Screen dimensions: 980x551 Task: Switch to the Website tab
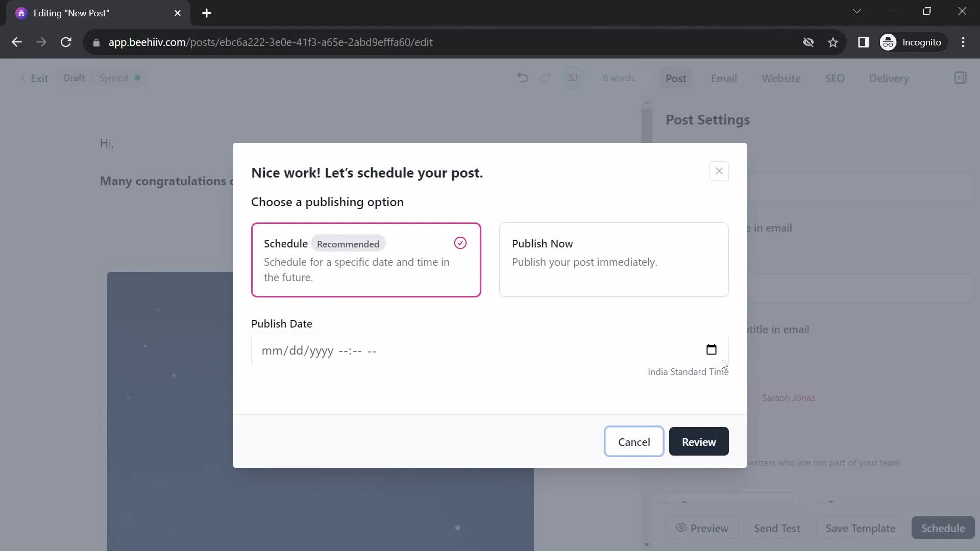pos(781,78)
